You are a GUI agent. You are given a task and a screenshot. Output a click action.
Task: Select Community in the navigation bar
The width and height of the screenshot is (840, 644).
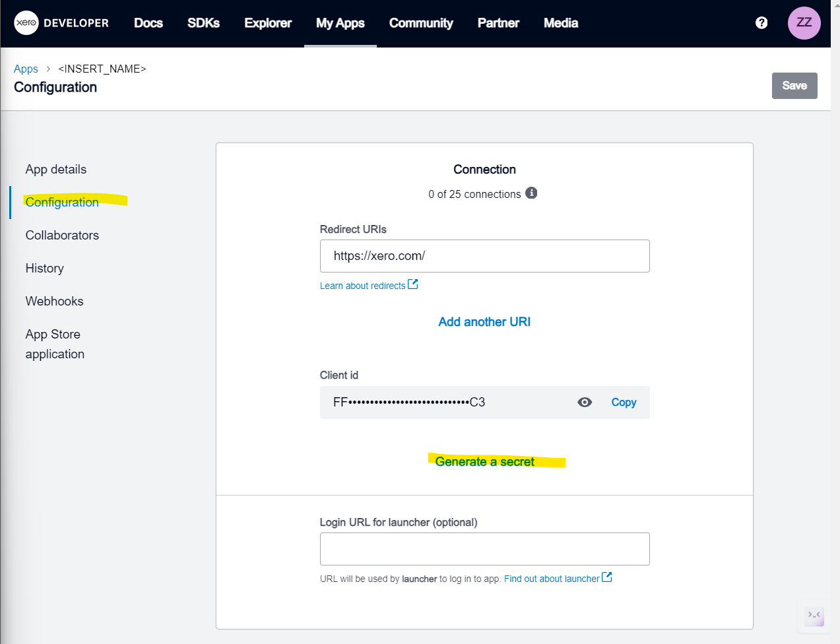tap(421, 23)
